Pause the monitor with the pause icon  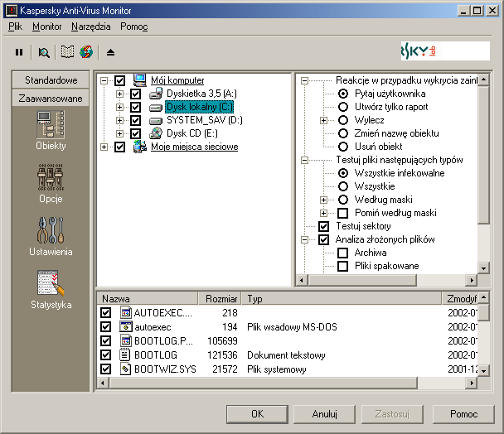(19, 52)
